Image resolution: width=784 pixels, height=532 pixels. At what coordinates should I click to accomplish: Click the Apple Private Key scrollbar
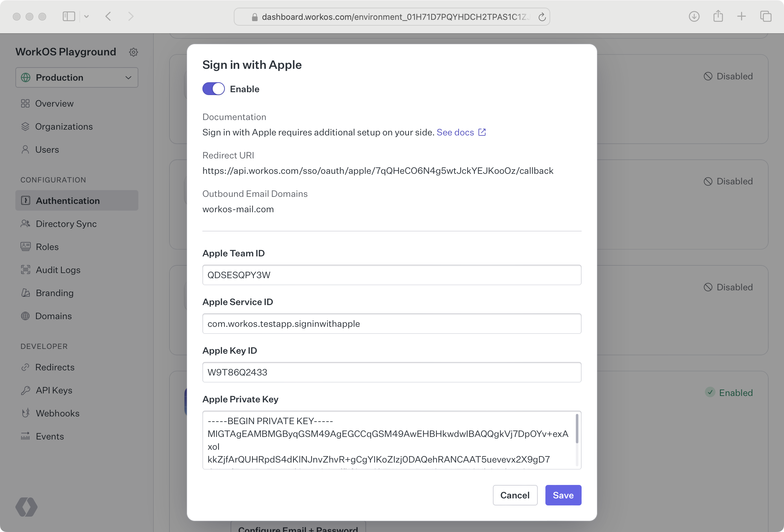coord(576,429)
